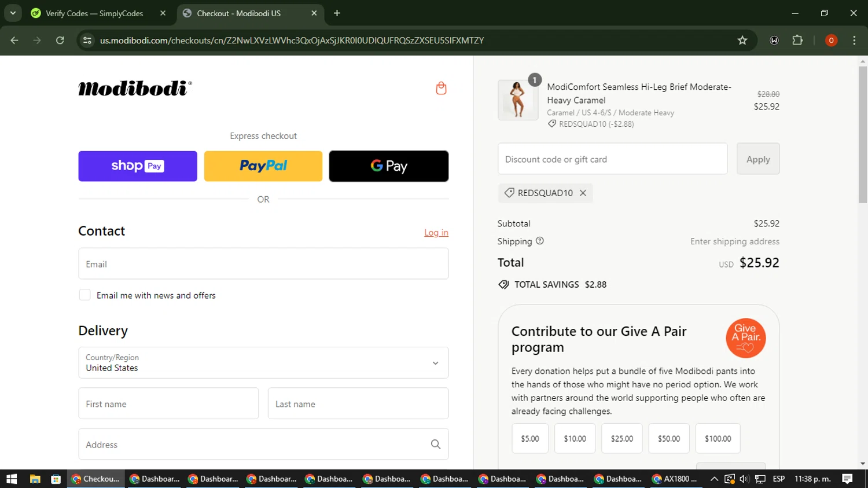Viewport: 868px width, 488px height.
Task: Open the ModiComfort brief product thumbnail
Action: pos(518,100)
